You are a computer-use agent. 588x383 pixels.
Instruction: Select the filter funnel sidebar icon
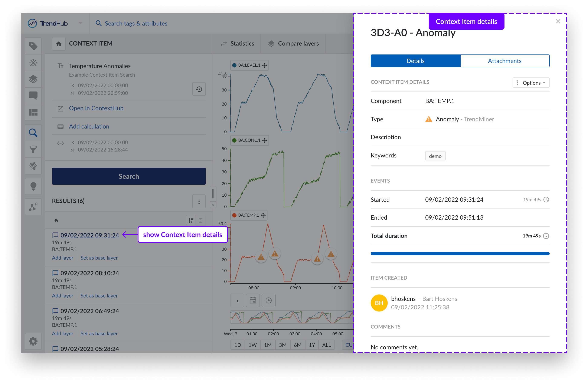click(x=33, y=149)
